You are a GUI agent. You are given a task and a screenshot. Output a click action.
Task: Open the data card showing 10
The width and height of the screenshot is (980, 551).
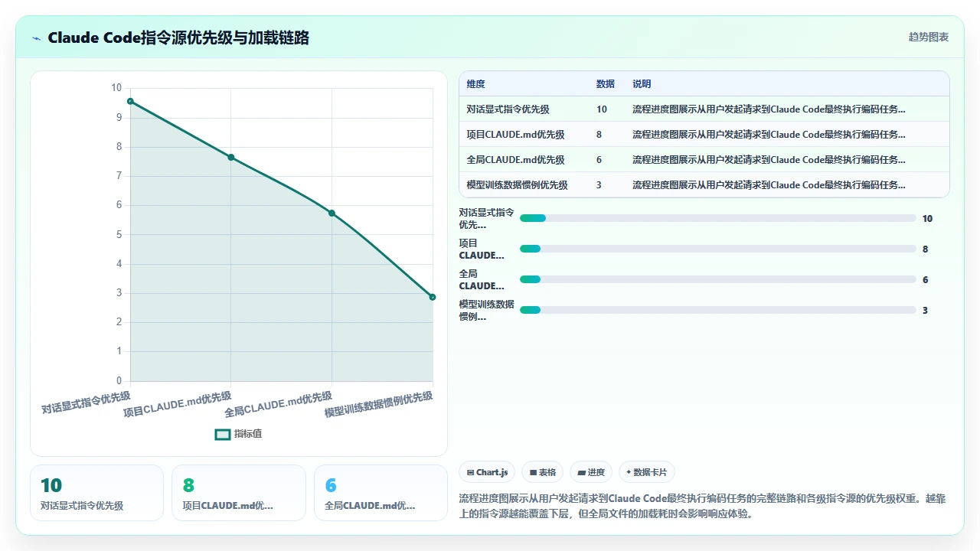[96, 493]
